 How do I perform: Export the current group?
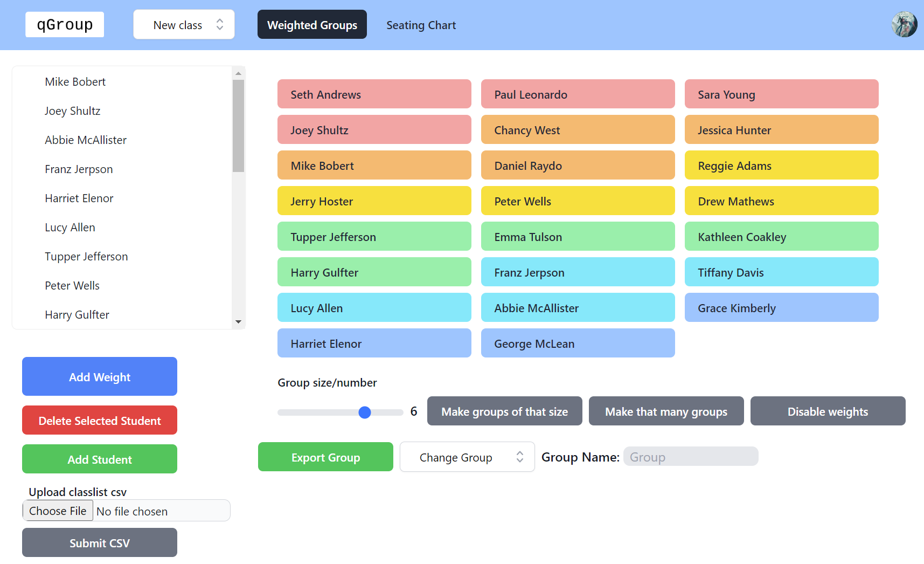325,457
